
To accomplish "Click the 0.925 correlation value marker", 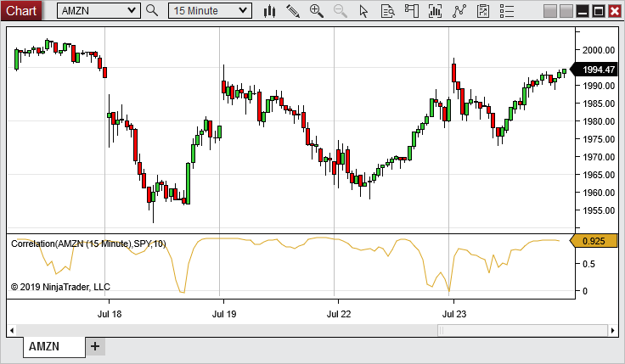I will 594,241.
